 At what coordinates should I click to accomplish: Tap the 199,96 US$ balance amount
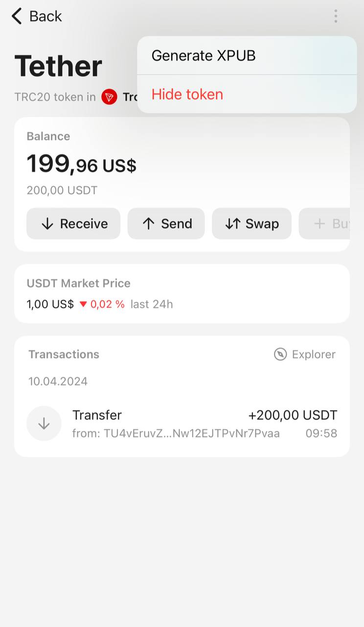point(81,164)
